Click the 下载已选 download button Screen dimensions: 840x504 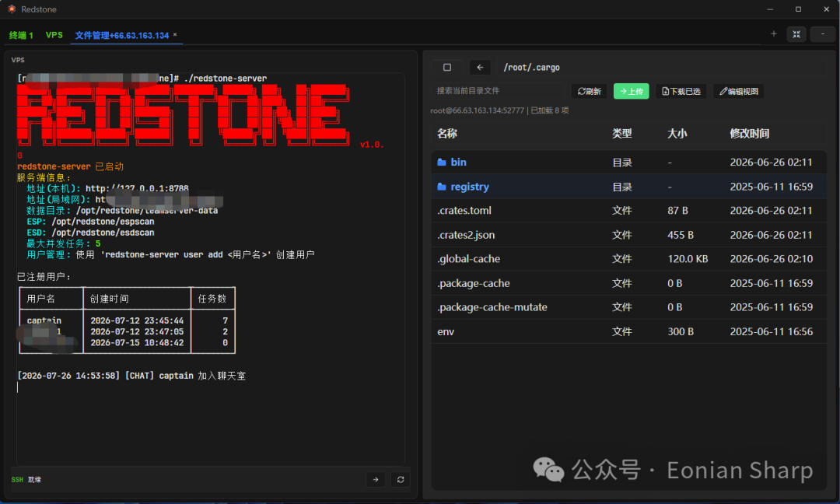click(681, 92)
